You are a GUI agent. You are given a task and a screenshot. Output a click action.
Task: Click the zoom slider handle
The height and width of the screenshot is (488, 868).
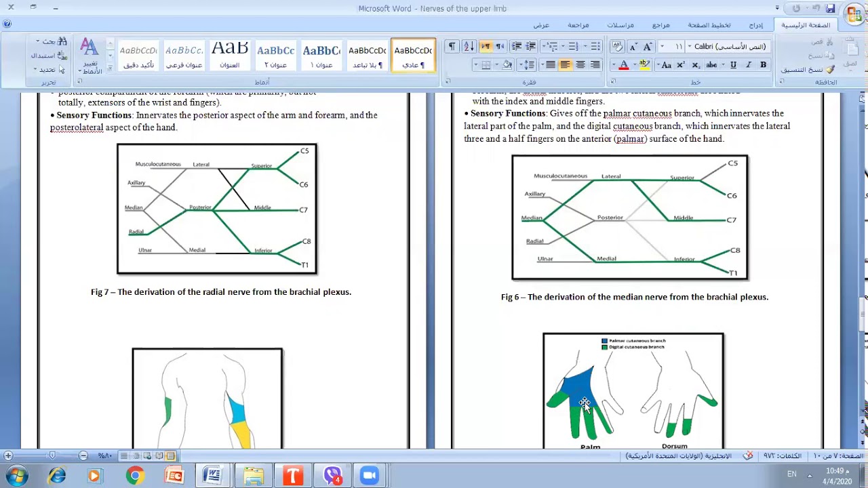pos(52,456)
